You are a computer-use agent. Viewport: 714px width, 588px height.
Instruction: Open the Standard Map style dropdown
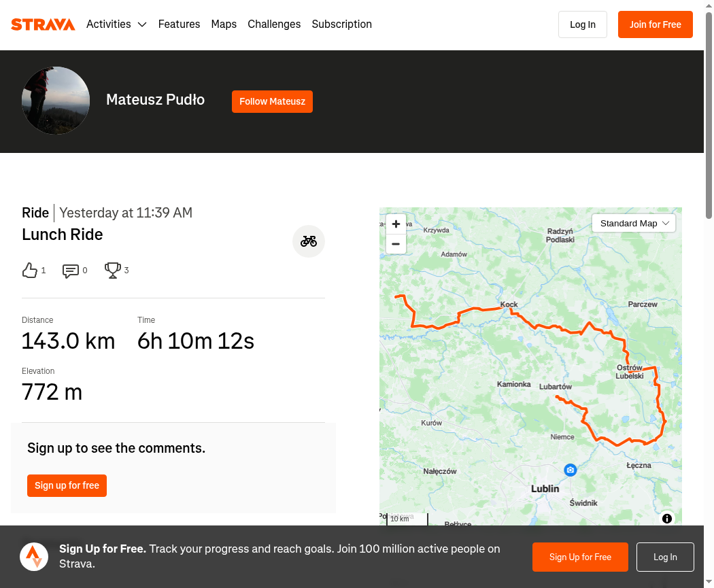pyautogui.click(x=633, y=224)
